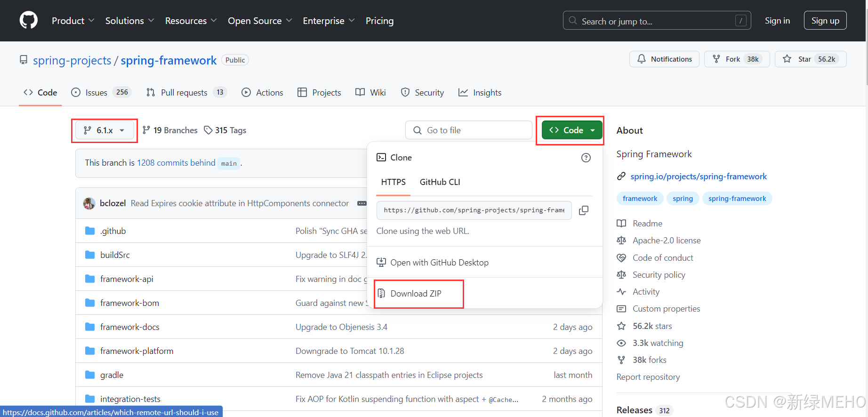
Task: Switch to the Code tab
Action: click(x=40, y=93)
